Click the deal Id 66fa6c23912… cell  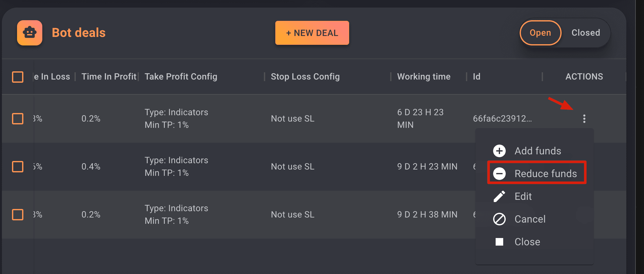502,119
